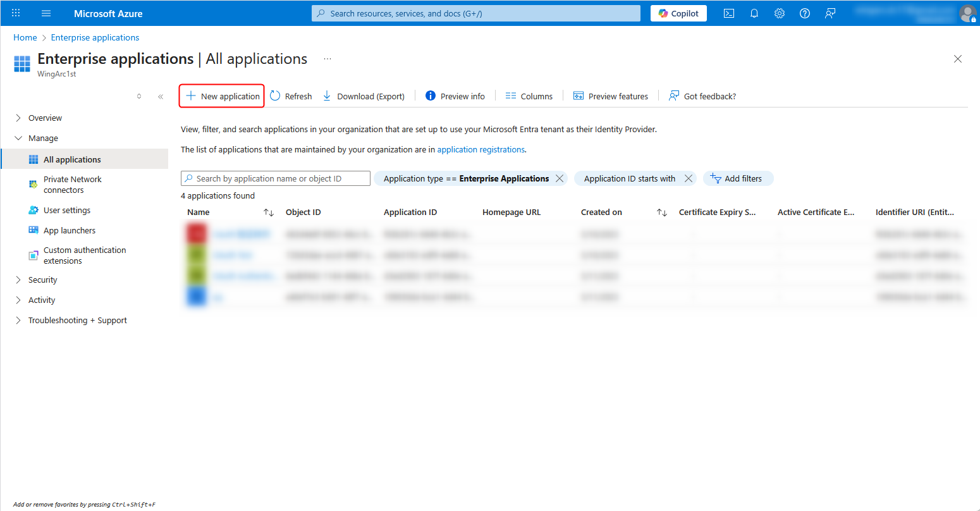Expand the Activity section
The image size is (980, 511).
pyautogui.click(x=18, y=300)
